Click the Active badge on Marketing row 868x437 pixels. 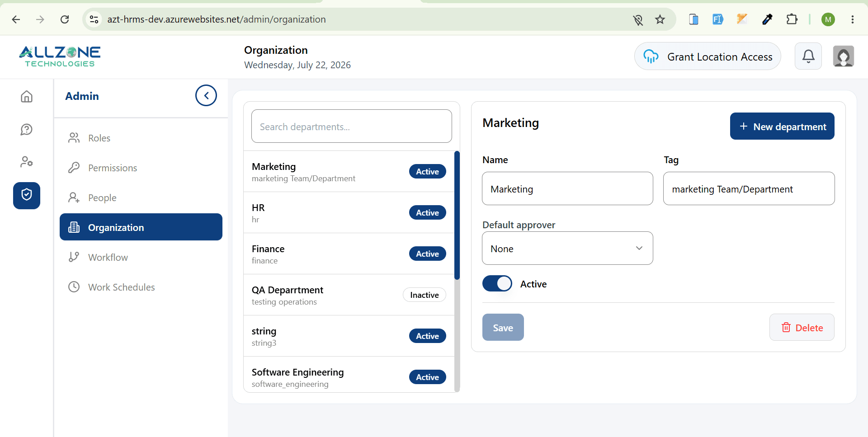pos(427,171)
